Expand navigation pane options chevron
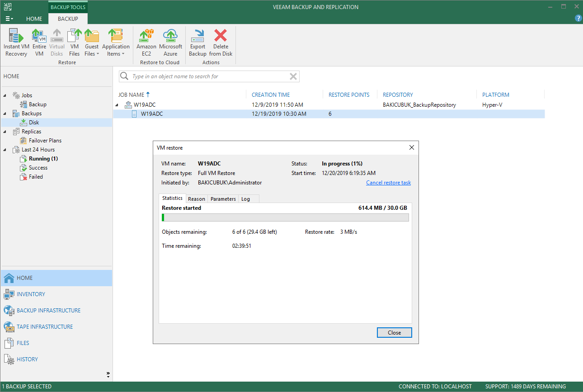Image resolution: width=583 pixels, height=392 pixels. pyautogui.click(x=108, y=374)
